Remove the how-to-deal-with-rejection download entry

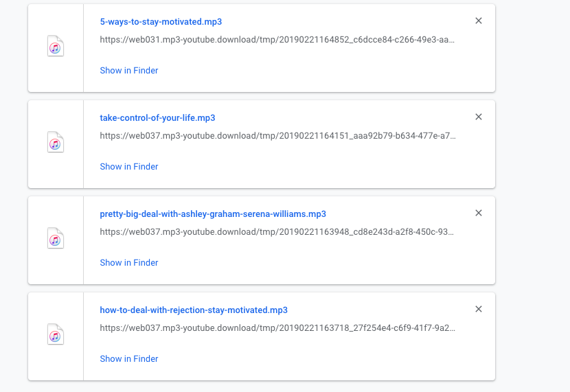[x=479, y=310]
